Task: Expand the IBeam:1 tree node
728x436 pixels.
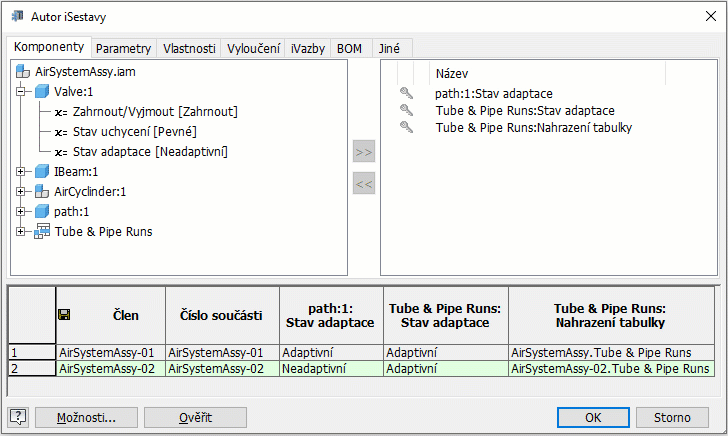Action: (20, 172)
